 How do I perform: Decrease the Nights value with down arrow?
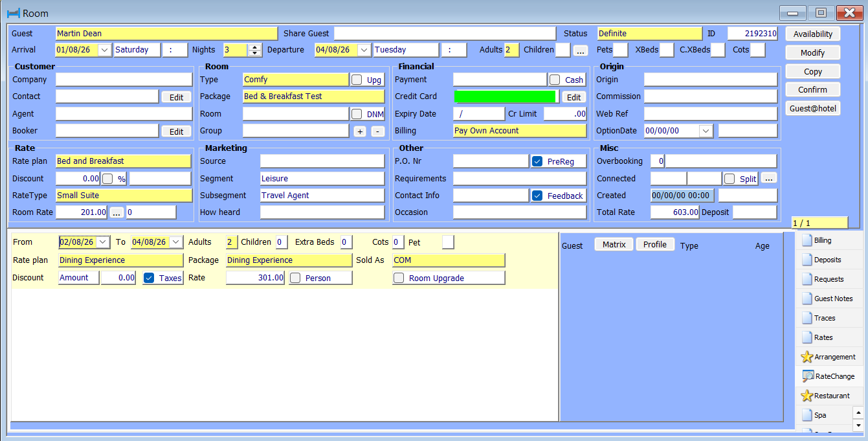point(254,53)
